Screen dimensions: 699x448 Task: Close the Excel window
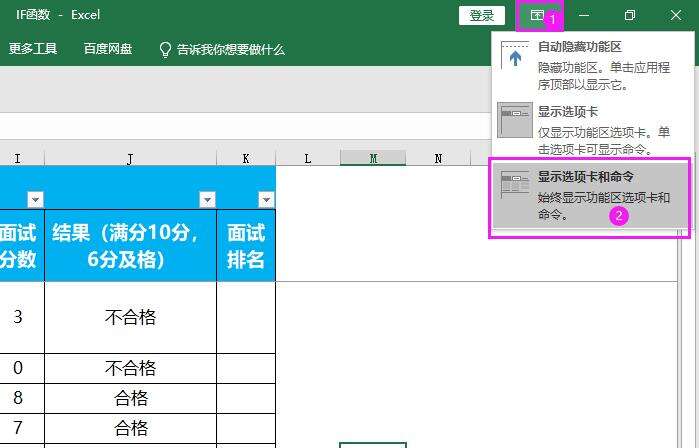pyautogui.click(x=676, y=16)
